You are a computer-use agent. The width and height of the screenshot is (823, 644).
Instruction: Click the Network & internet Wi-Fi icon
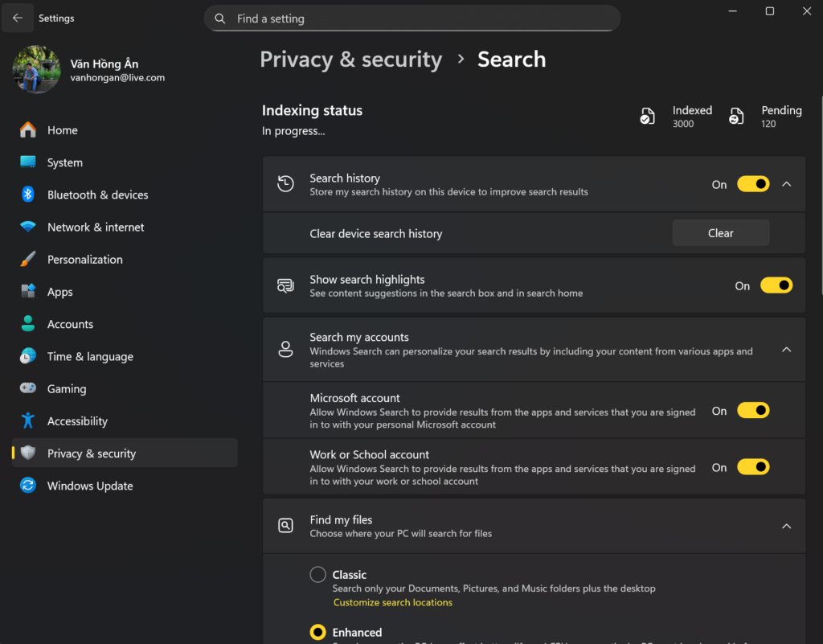[28, 228]
